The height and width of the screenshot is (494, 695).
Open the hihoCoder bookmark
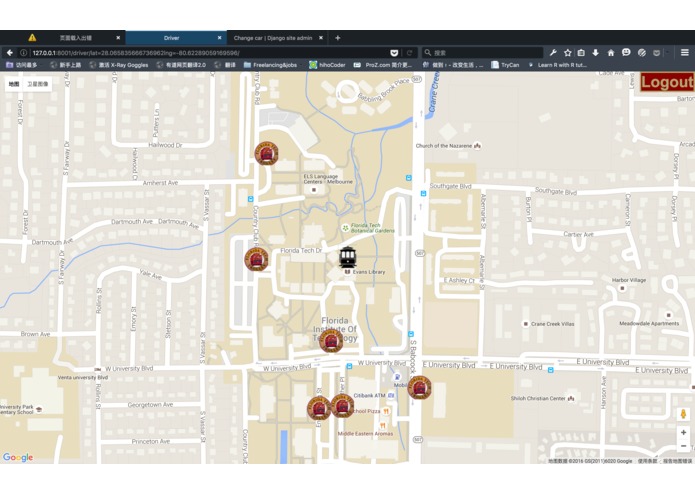tap(328, 65)
